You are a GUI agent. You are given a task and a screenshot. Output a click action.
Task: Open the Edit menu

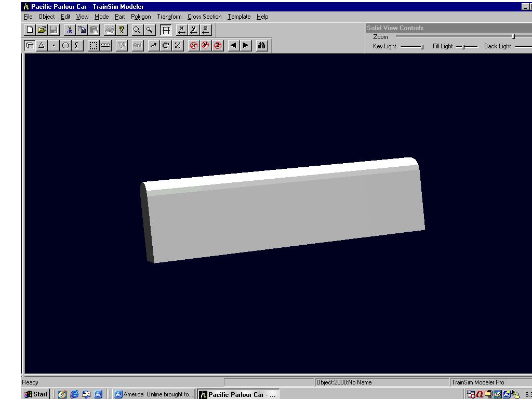click(x=65, y=17)
